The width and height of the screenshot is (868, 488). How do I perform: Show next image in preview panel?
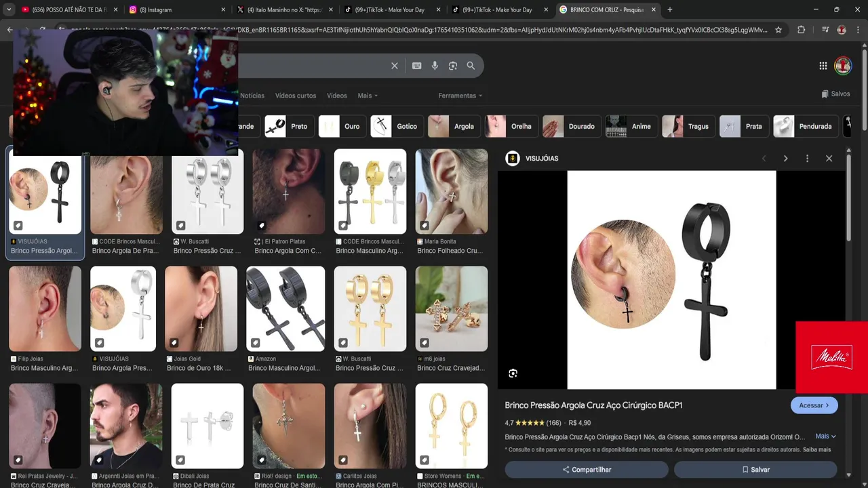[x=785, y=159]
